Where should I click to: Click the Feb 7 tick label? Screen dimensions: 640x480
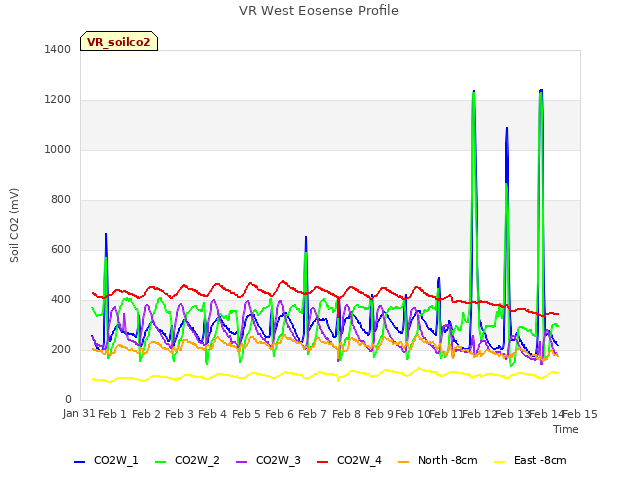tap(313, 414)
